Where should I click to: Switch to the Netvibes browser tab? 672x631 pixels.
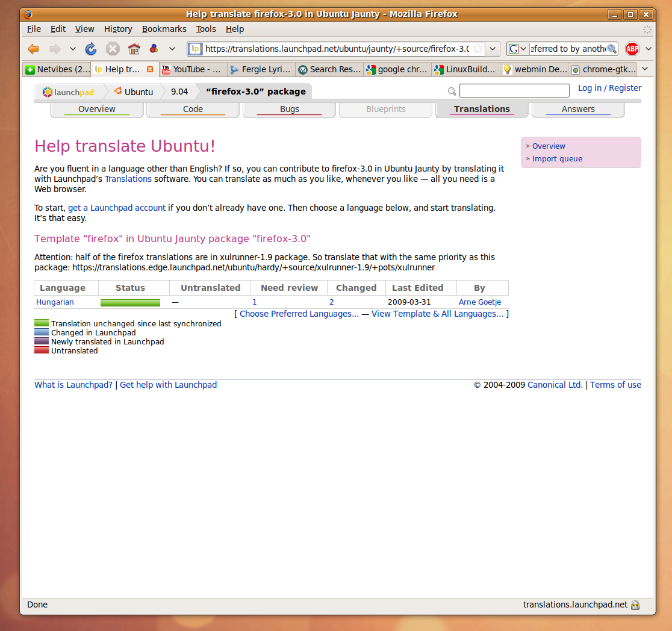tap(57, 69)
